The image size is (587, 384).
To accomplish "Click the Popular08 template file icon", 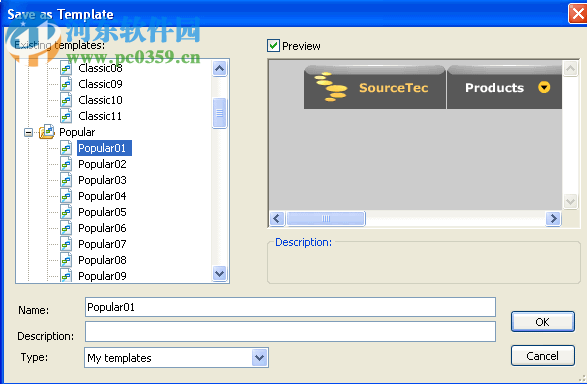I will 66,260.
